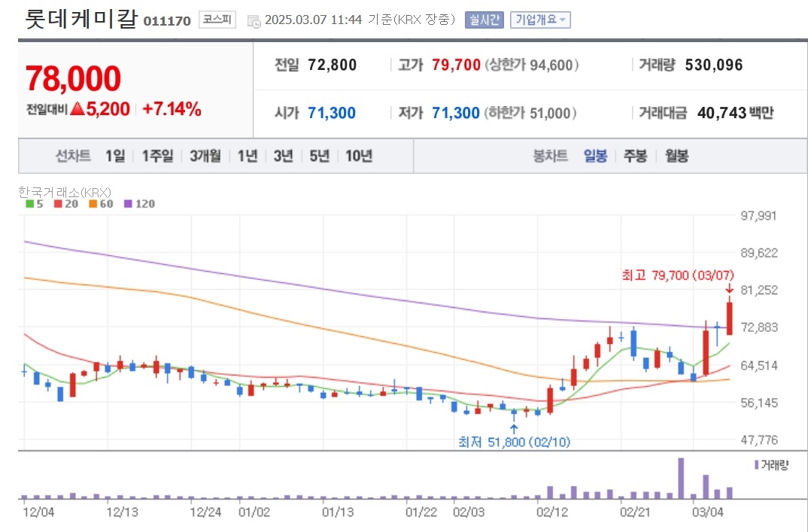Select the 10년 line chart tab
This screenshot has height=532, width=808.
tap(359, 156)
